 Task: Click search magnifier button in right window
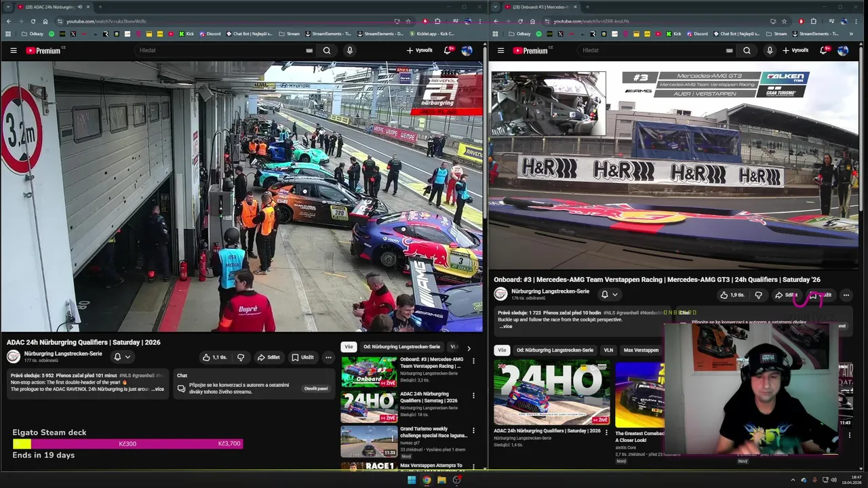pyautogui.click(x=747, y=50)
